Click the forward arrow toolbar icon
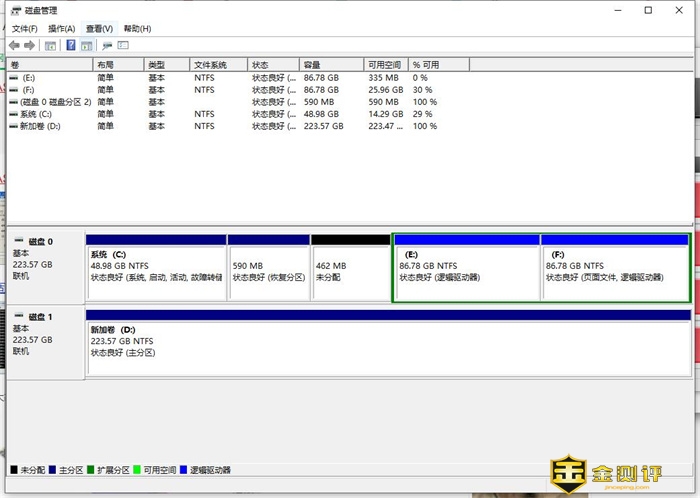The width and height of the screenshot is (700, 498). pyautogui.click(x=30, y=45)
